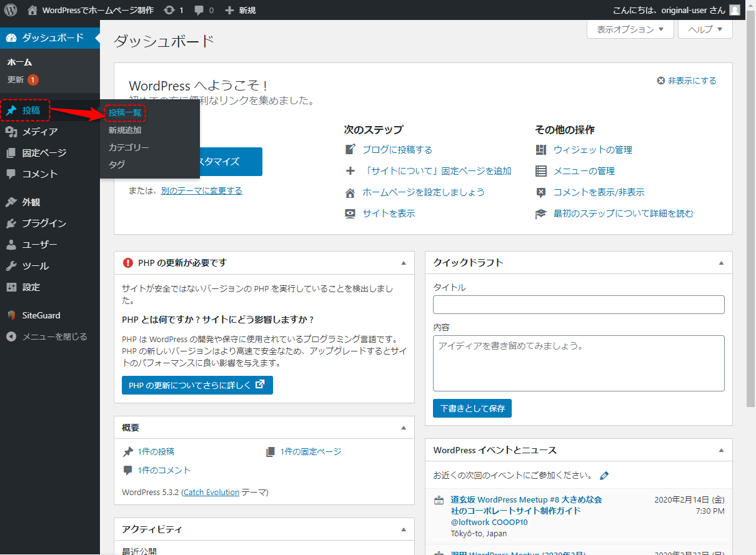Click the house icon beside ホームページを設定しましょう

pos(350,192)
